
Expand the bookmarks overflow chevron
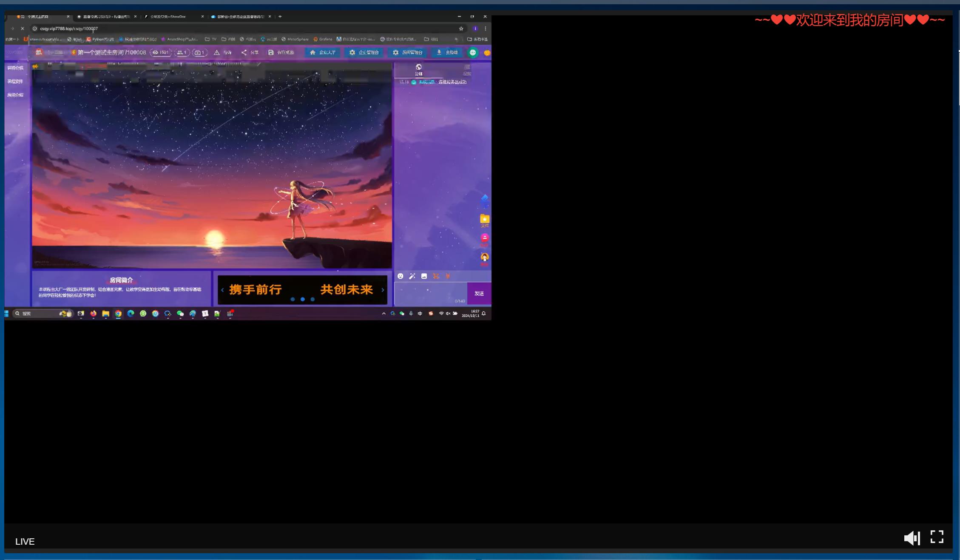tap(456, 39)
